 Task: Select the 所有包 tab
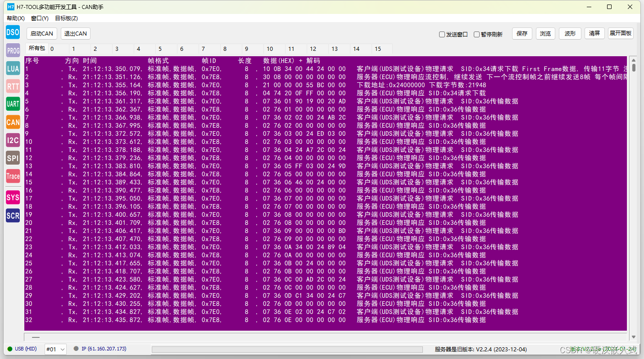(36, 48)
